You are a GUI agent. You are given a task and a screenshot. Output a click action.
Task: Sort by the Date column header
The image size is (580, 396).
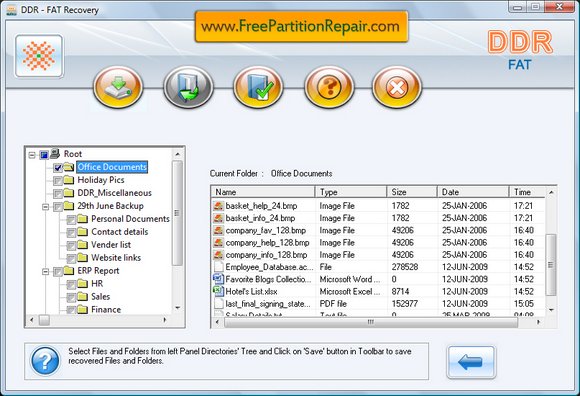click(474, 192)
